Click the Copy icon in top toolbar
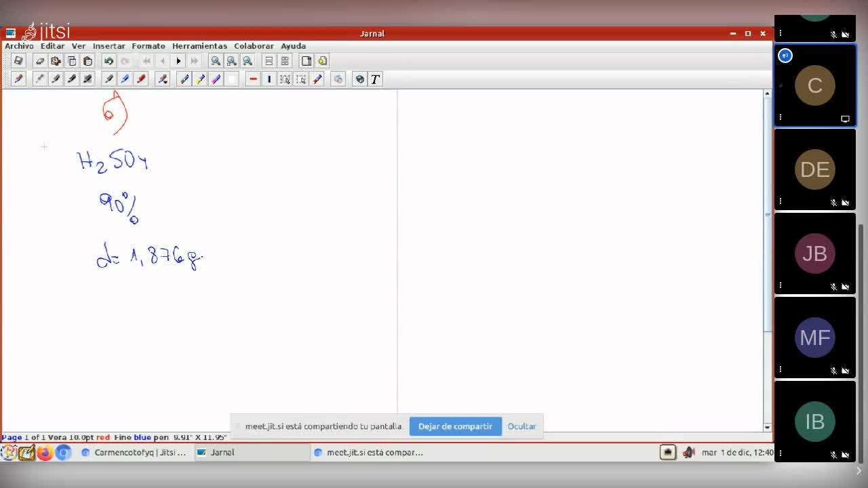Screen dimensions: 868x488 click(x=71, y=61)
